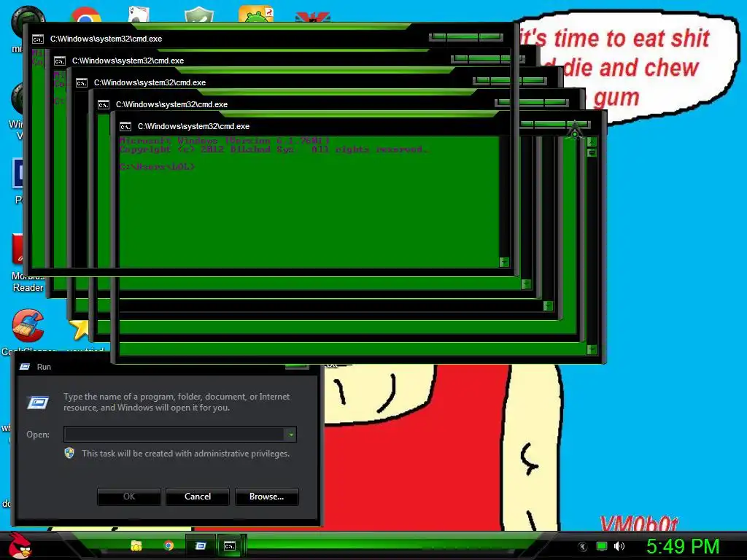Select the cmd.exe taskbar button
The image size is (747, 560).
coord(231,545)
